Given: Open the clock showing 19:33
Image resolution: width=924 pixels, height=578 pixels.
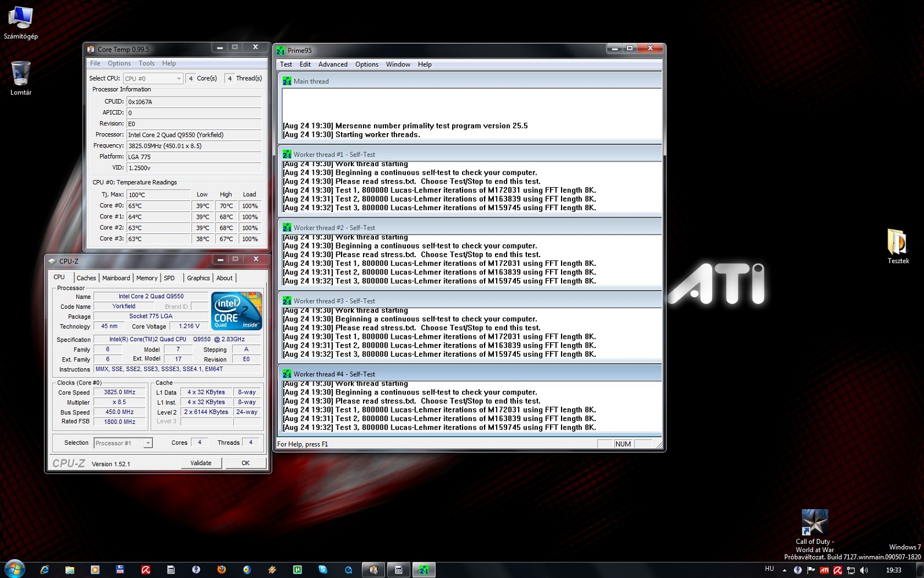Looking at the screenshot, I should pos(893,570).
